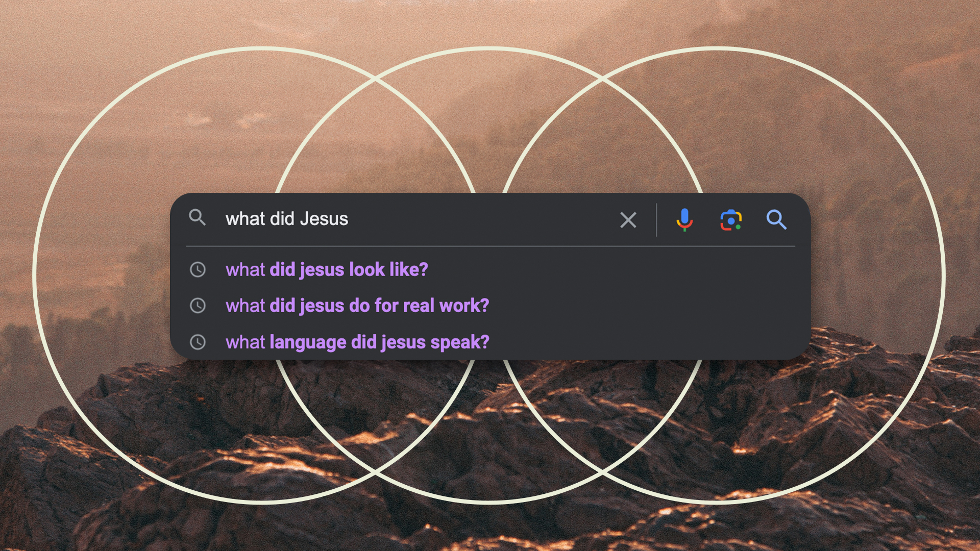
Task: Click the history clock beside "what did jesus look like?"
Action: coord(198,269)
